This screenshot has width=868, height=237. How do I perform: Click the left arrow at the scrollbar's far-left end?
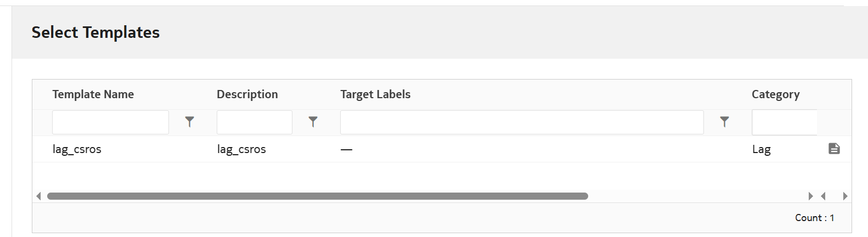point(38,196)
